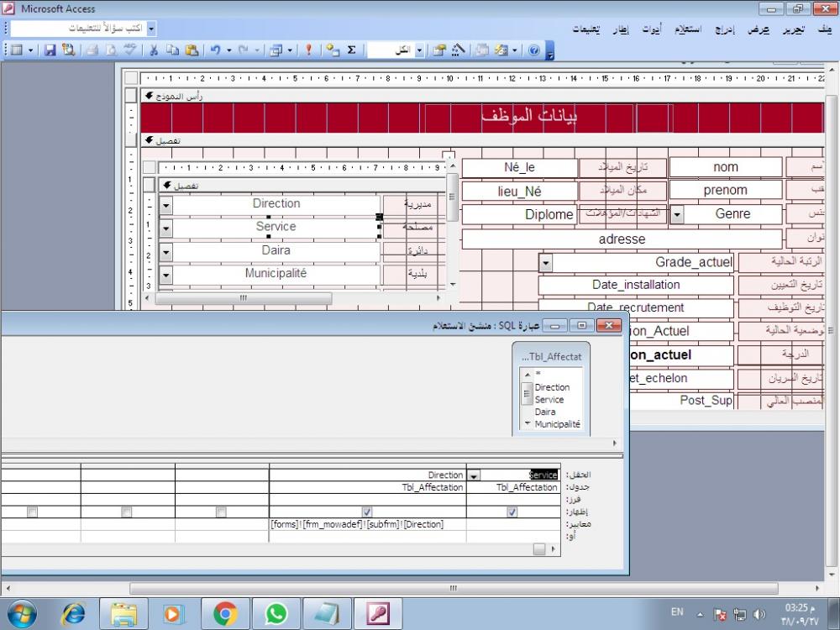The width and height of the screenshot is (840, 630).
Task: Open the ملف menu
Action: pos(825,29)
